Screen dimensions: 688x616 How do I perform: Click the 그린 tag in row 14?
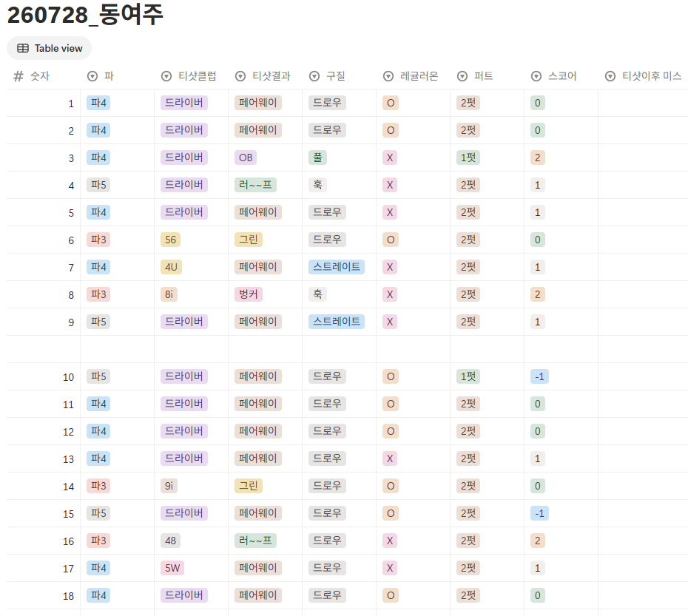(249, 486)
